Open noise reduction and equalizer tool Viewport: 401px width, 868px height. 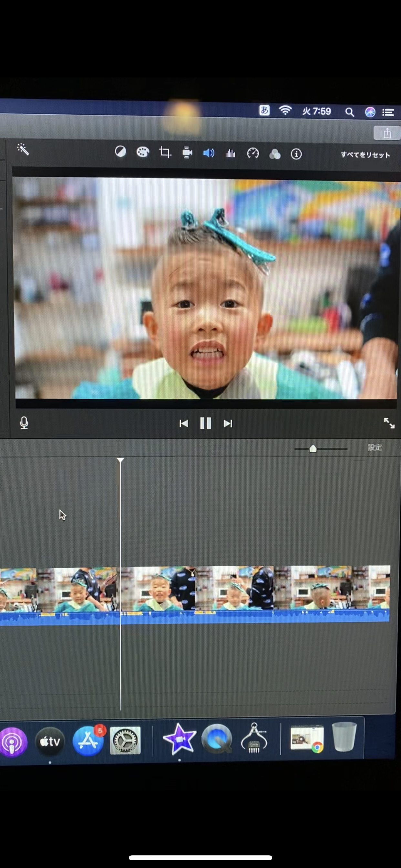[231, 154]
